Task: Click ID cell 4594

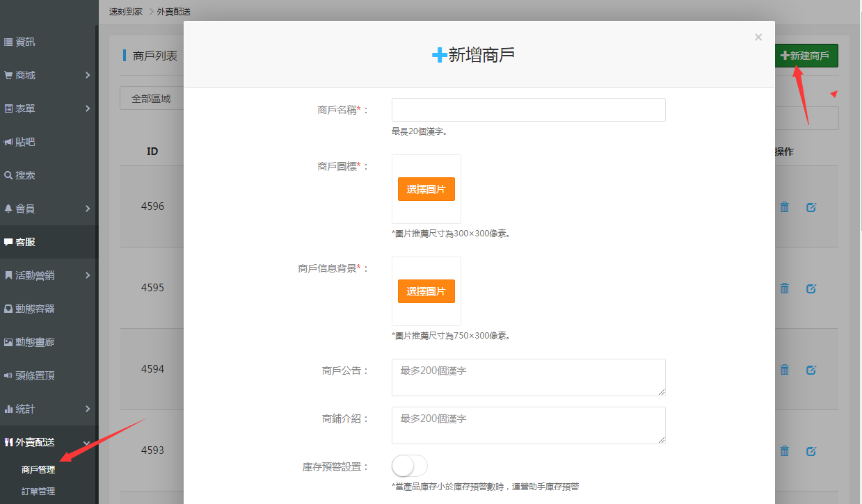Action: [x=152, y=369]
